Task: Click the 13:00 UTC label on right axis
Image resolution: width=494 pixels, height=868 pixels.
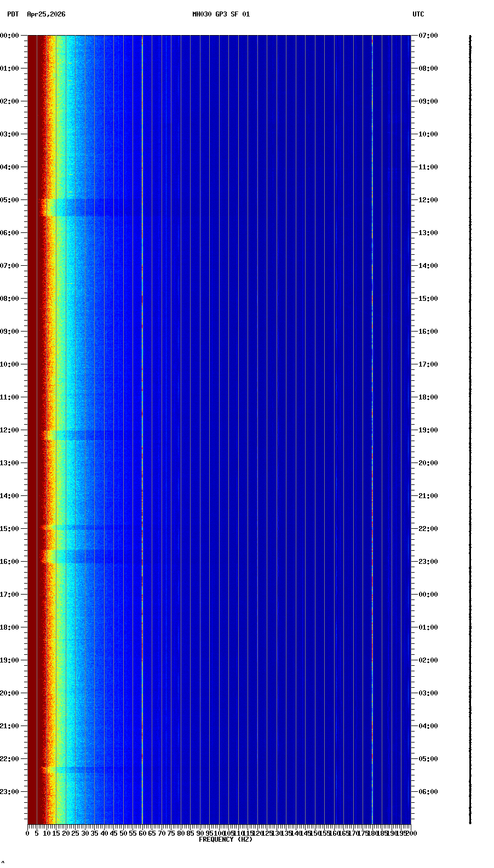Action: coord(428,233)
